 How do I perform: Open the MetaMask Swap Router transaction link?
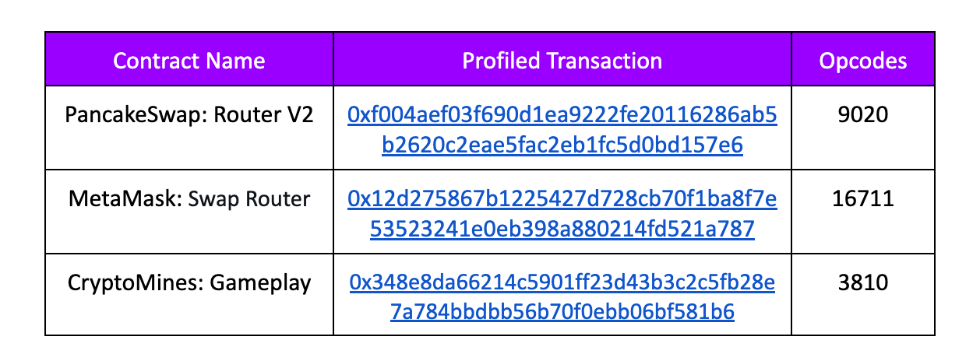pos(562,200)
